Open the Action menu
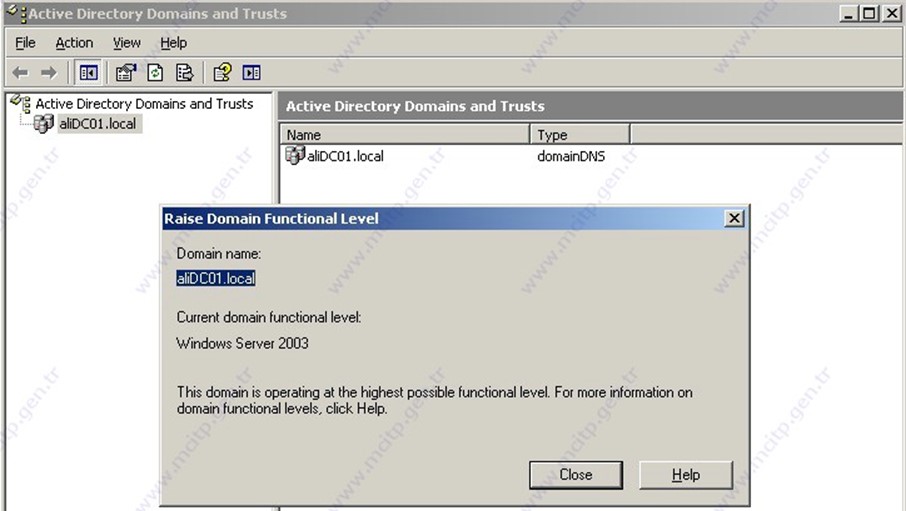This screenshot has width=906, height=511. tap(74, 43)
